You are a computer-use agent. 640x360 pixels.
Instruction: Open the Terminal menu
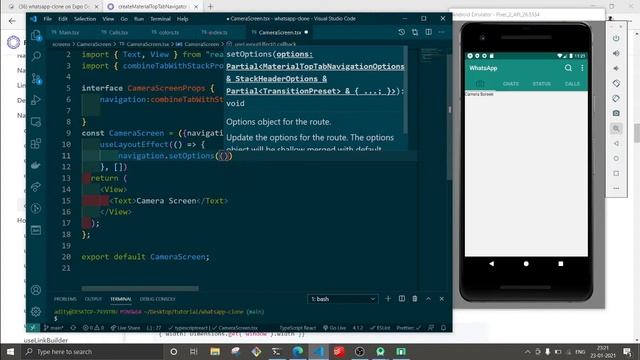coord(160,19)
